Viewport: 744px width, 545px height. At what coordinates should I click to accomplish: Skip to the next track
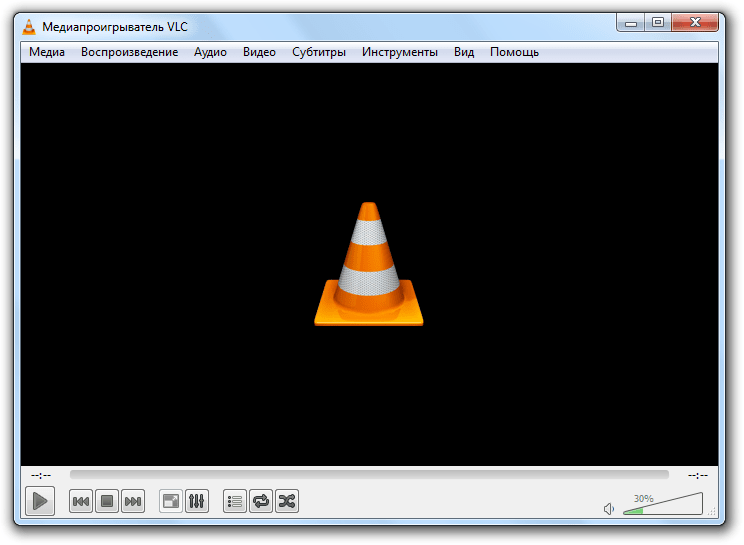(133, 501)
